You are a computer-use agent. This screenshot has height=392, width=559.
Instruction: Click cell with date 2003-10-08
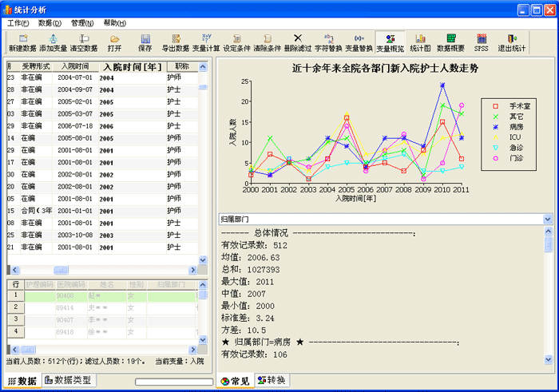75,235
